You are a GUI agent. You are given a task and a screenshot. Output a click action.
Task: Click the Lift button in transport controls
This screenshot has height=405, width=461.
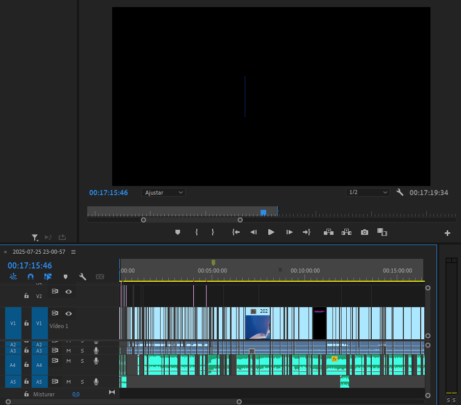328,232
